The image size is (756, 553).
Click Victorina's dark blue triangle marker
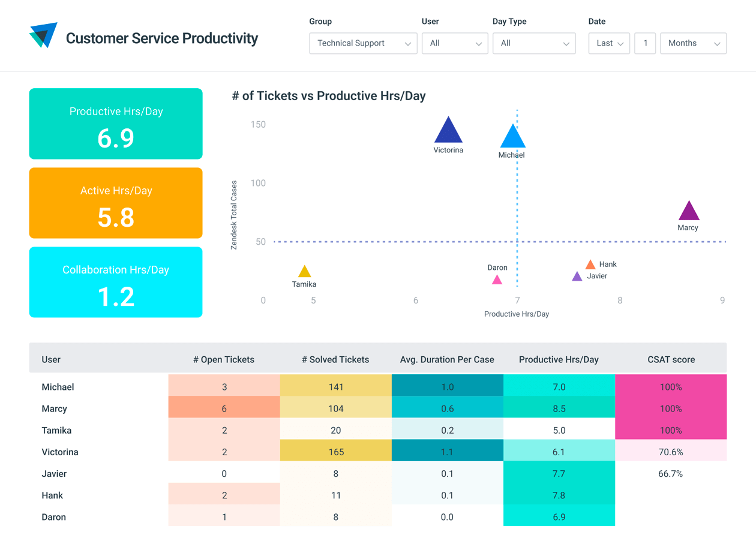448,131
